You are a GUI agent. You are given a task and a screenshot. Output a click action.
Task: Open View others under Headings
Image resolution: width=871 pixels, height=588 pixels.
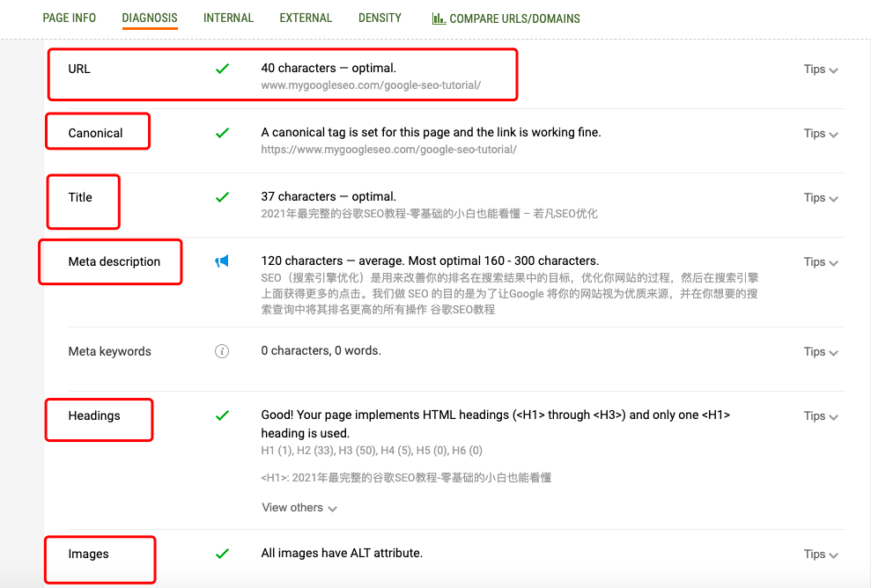pyautogui.click(x=299, y=507)
